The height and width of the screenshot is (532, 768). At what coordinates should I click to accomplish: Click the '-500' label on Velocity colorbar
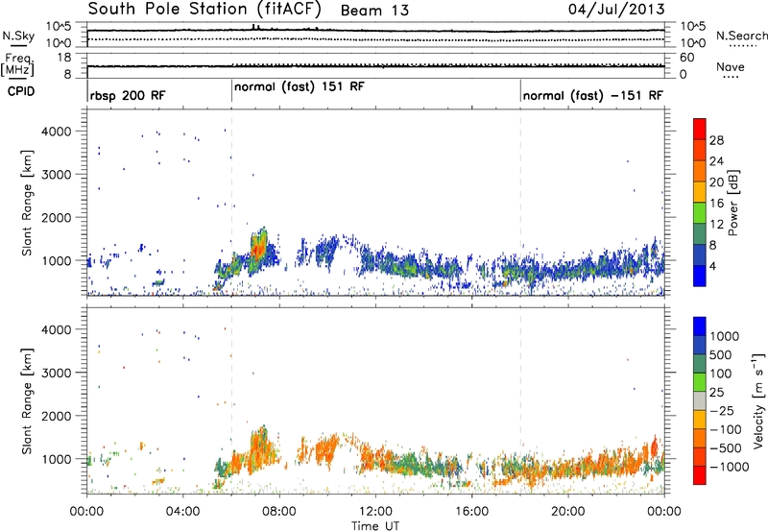click(x=726, y=447)
